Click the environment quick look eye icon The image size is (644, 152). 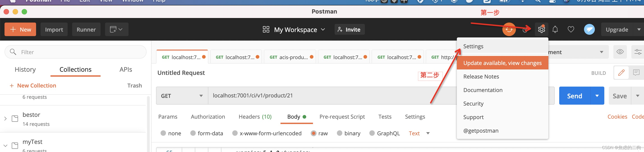620,52
